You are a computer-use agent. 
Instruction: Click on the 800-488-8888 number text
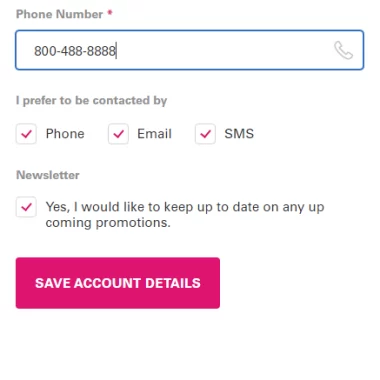coord(75,51)
